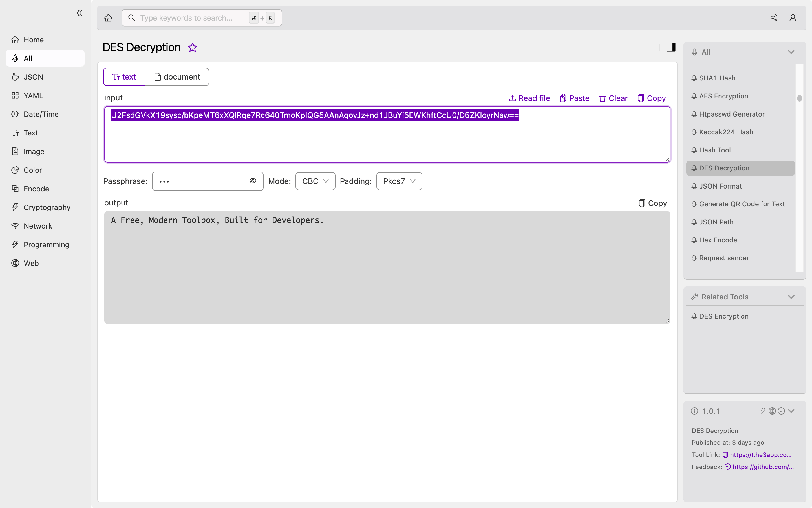
Task: Open Htpasswd Generator tool
Action: 741,114
